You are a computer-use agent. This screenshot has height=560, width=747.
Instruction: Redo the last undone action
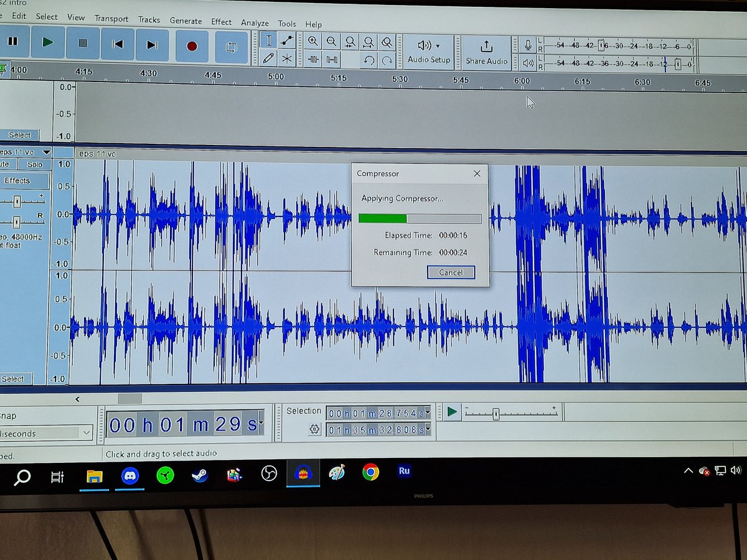pos(387,60)
